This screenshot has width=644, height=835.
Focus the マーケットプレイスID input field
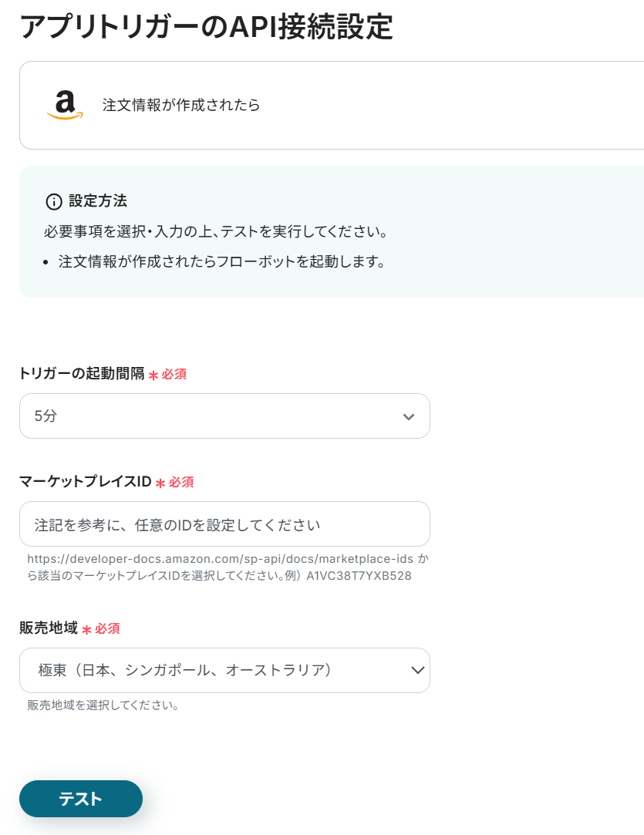tap(224, 524)
